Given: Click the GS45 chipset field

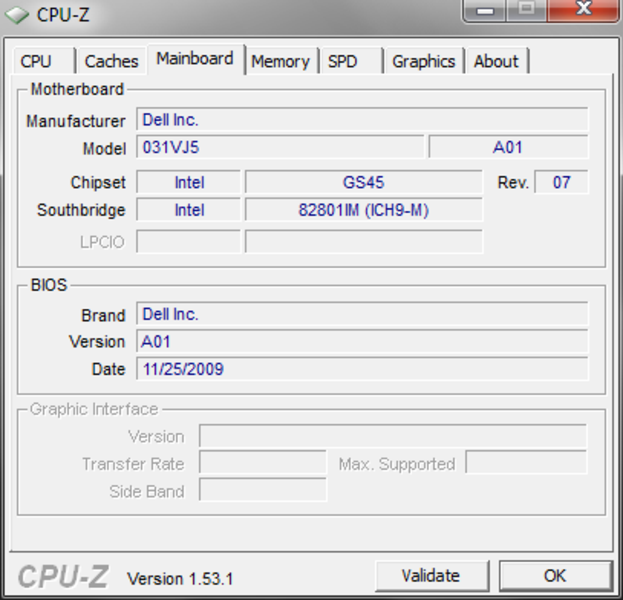Looking at the screenshot, I should tap(364, 182).
